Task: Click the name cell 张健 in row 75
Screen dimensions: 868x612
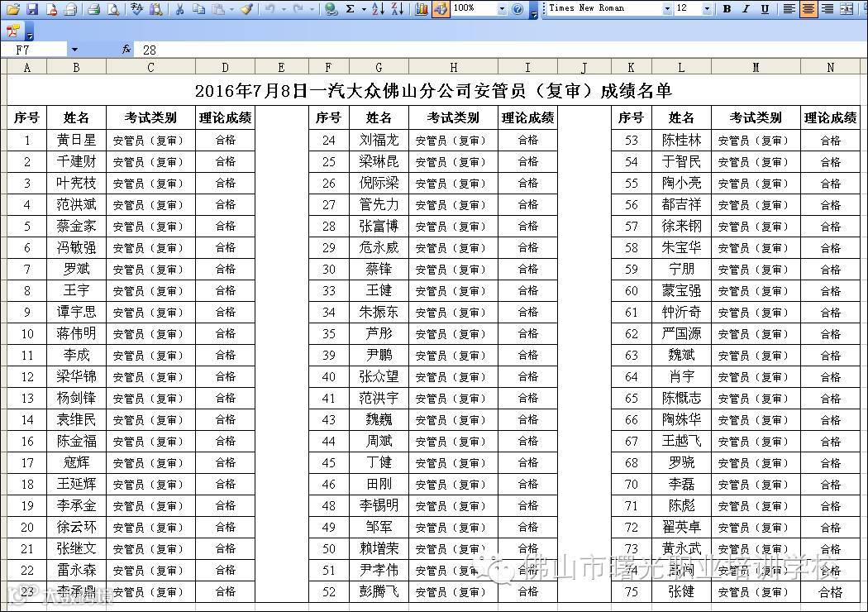Action: click(x=681, y=591)
